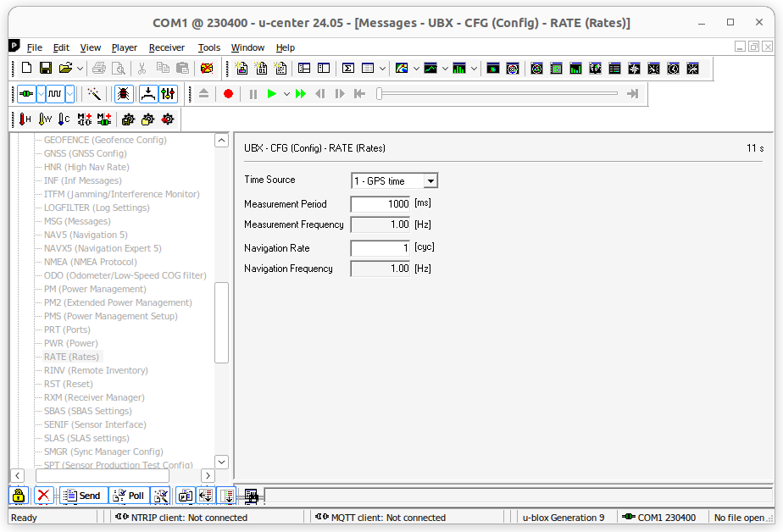The height and width of the screenshot is (532, 783).
Task: Open the File menu
Action: click(x=35, y=47)
